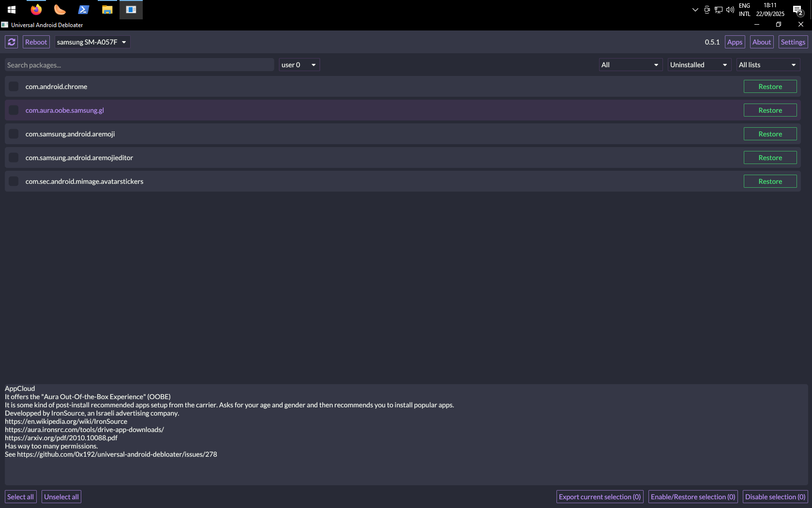Open the Uninstalled package state filter

tap(699, 65)
